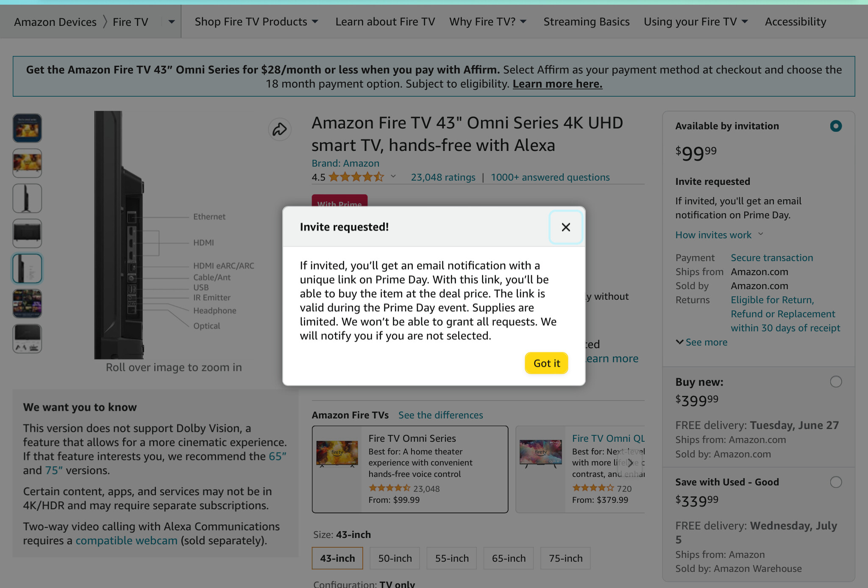Close the Invite requested dialog with X
The image size is (868, 588).
566,227
